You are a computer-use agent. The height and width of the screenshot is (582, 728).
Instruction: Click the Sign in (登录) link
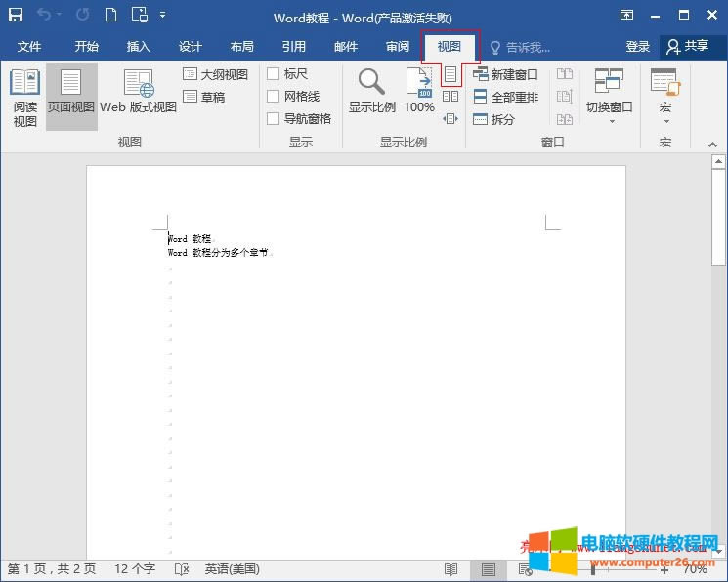(x=637, y=47)
